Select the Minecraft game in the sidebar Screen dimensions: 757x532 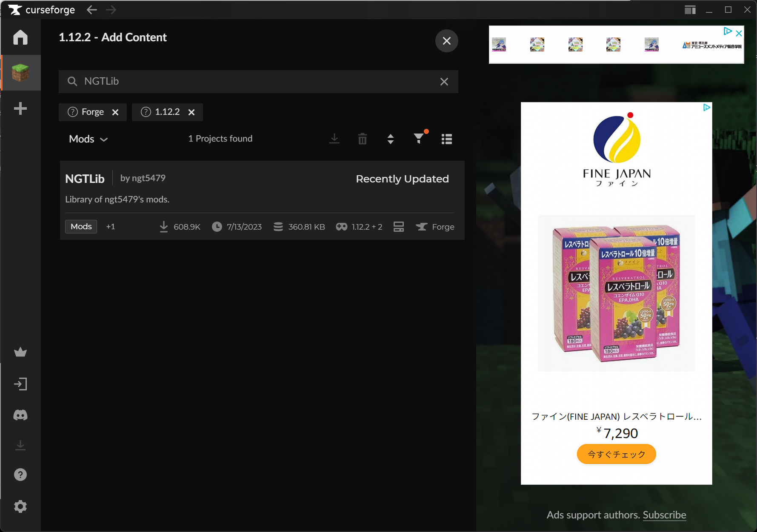20,73
